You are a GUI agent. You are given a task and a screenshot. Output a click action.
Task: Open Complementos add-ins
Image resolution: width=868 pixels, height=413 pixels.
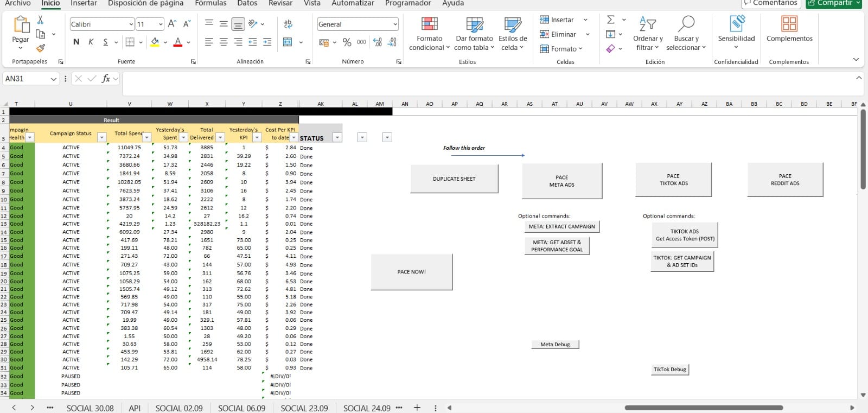coord(789,29)
